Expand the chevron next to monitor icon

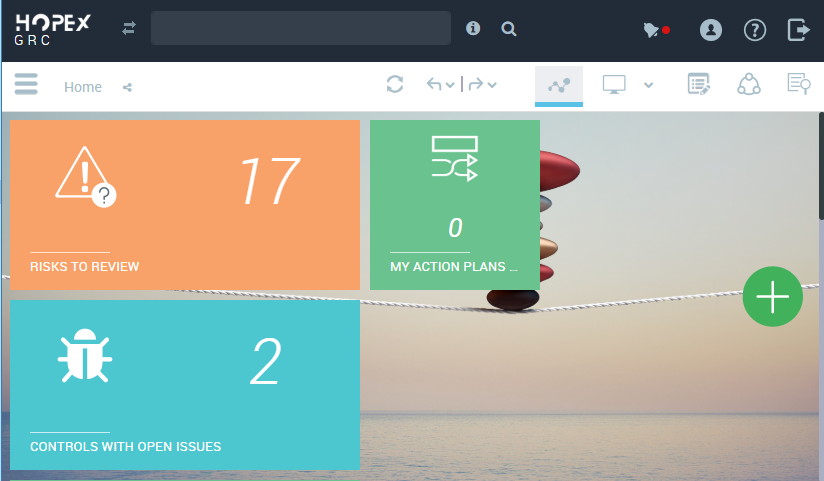point(648,85)
